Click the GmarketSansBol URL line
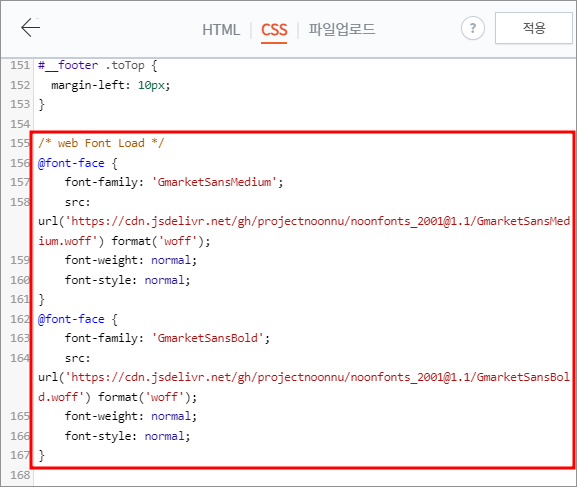This screenshot has width=577, height=487. coord(304,377)
